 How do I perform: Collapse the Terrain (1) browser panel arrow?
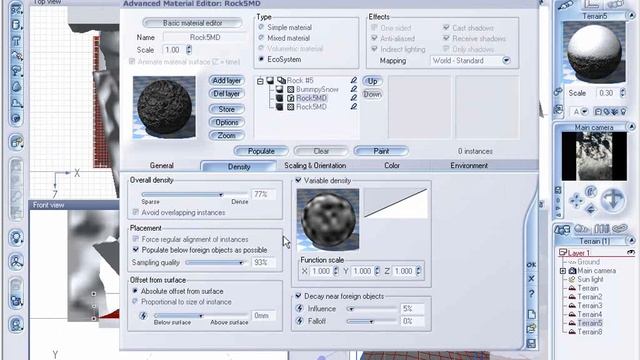pyautogui.click(x=632, y=241)
